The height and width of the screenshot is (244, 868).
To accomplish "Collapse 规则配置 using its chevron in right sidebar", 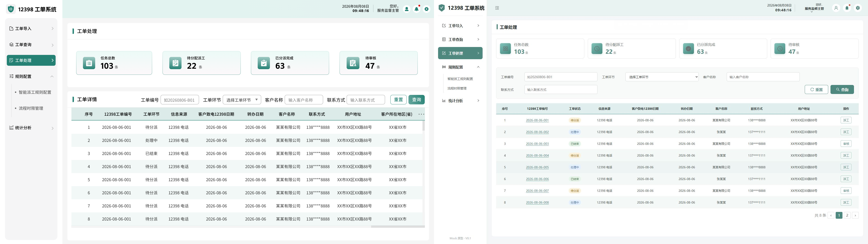I will tap(478, 67).
